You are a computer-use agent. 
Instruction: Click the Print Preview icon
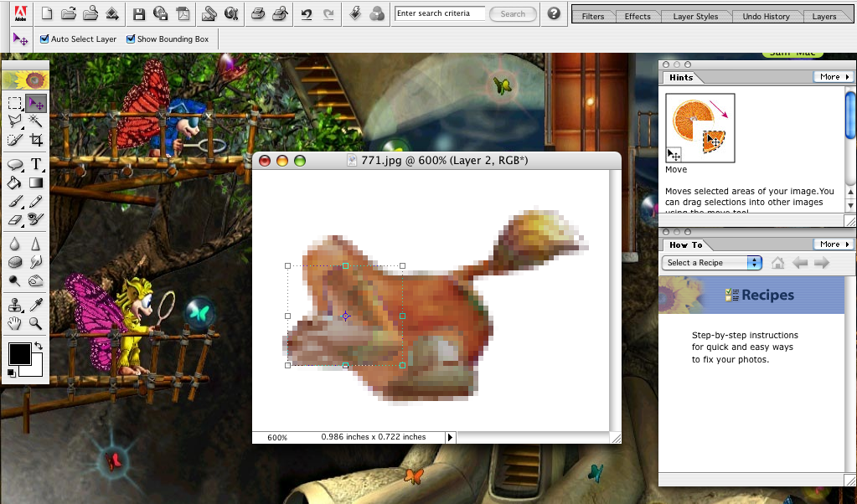click(x=280, y=13)
